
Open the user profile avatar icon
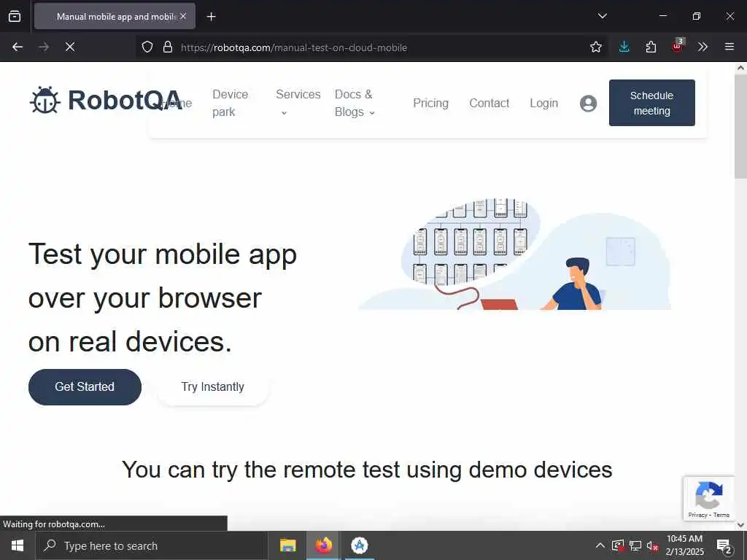(589, 104)
